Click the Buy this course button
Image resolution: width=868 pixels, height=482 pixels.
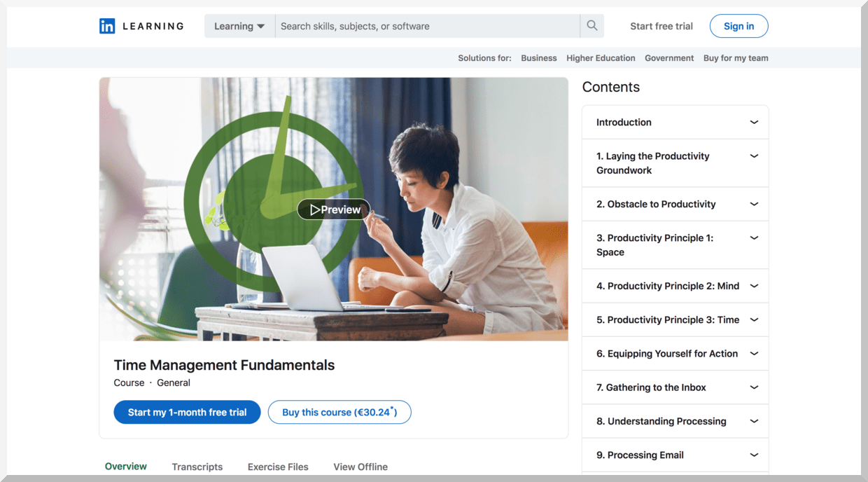click(x=339, y=413)
